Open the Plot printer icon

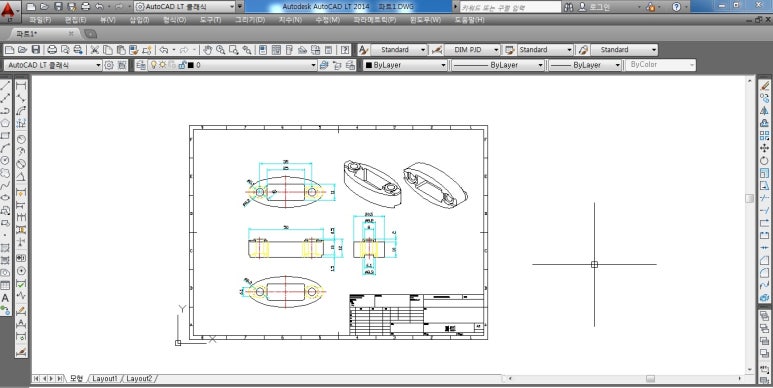(52, 50)
